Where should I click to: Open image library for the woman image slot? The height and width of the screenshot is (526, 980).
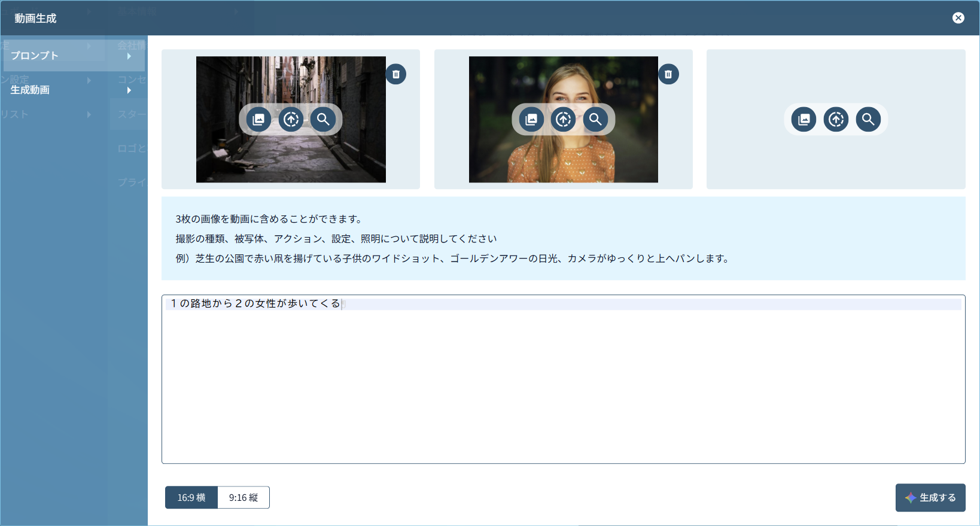click(x=531, y=119)
